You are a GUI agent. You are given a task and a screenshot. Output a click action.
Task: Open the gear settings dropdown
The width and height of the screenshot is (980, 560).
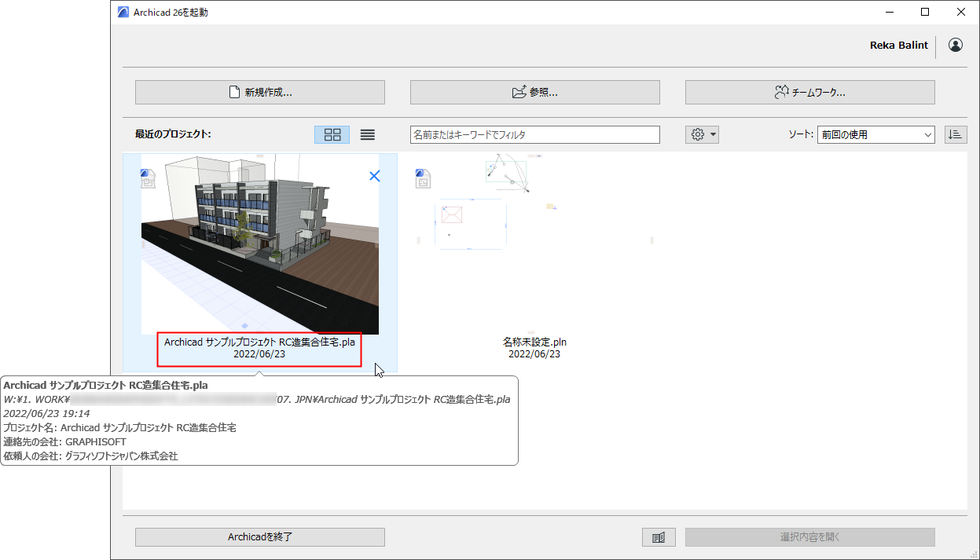[x=703, y=134]
